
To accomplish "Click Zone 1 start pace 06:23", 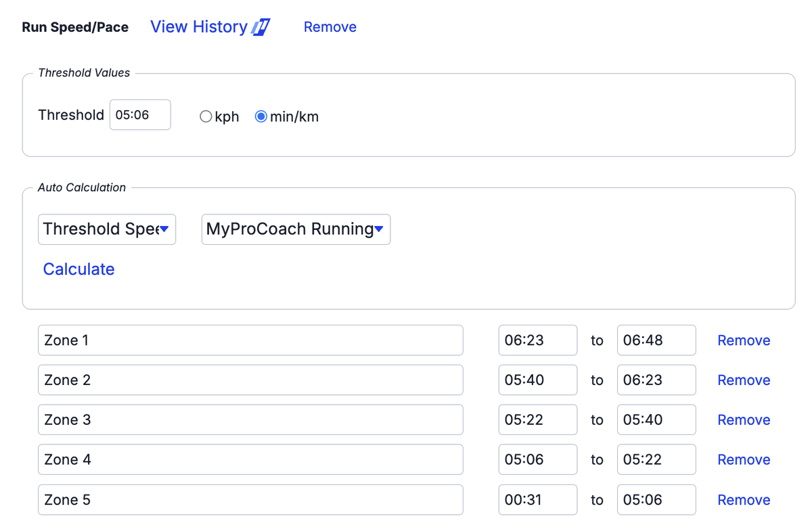I will tap(538, 340).
